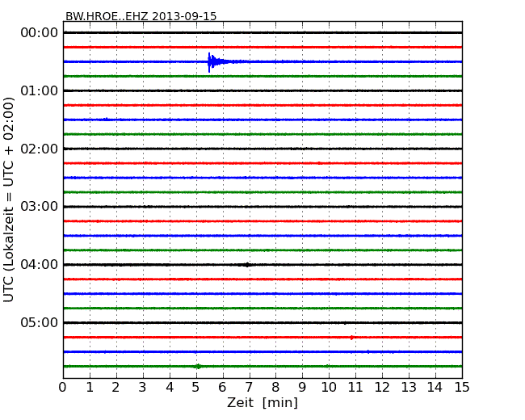Click x-axis tick label 5
Image resolution: width=525 pixels, height=420 pixels.
[x=196, y=388]
